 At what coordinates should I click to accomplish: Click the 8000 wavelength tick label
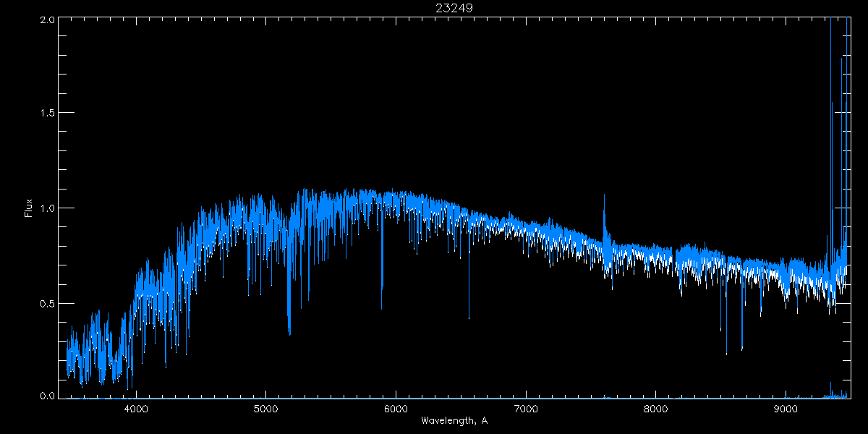tap(655, 409)
